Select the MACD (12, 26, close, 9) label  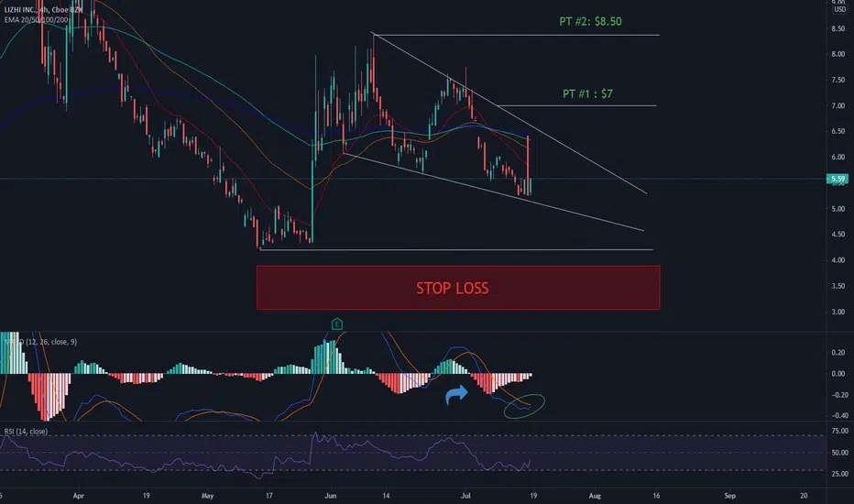click(x=41, y=342)
